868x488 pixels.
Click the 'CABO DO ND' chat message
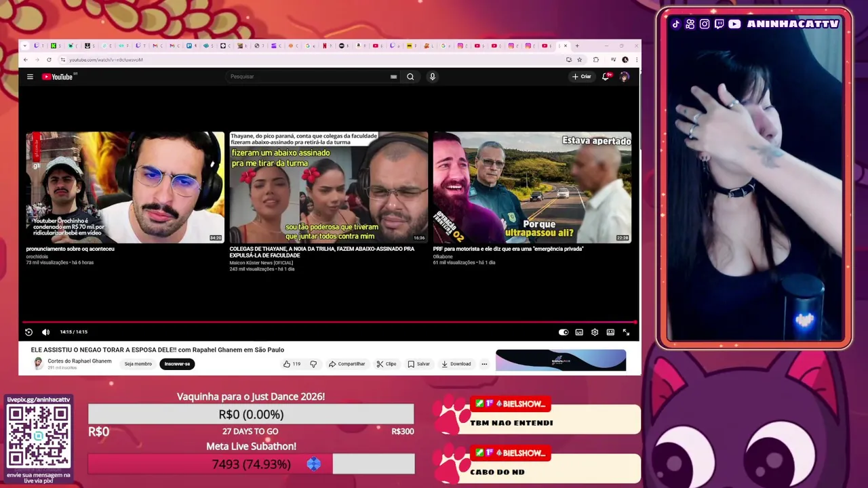click(497, 472)
